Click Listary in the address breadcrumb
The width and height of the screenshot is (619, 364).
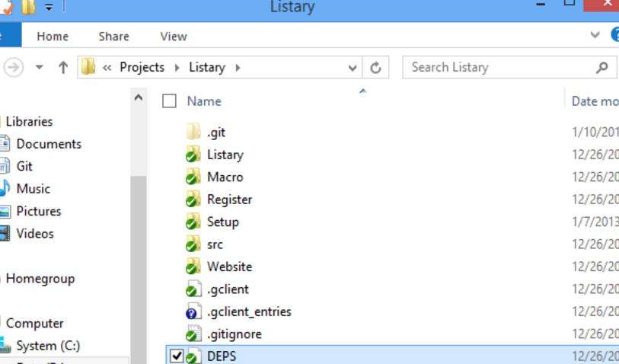[x=207, y=67]
